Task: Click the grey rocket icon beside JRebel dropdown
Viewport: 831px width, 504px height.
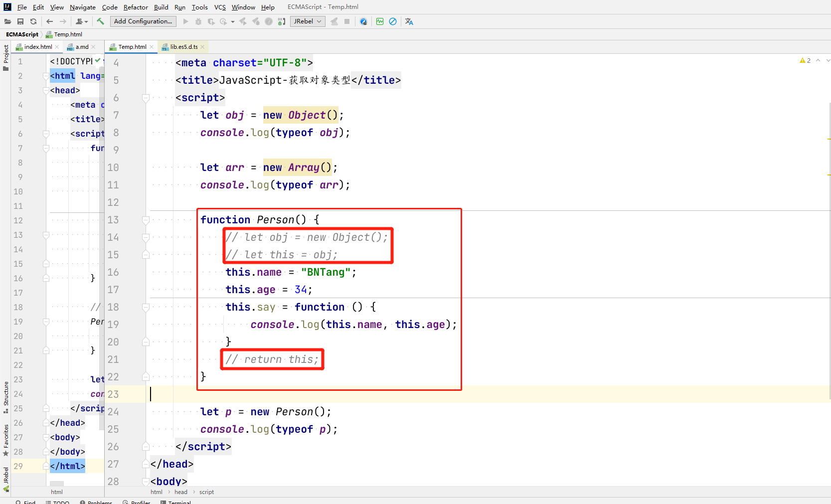Action: click(334, 21)
